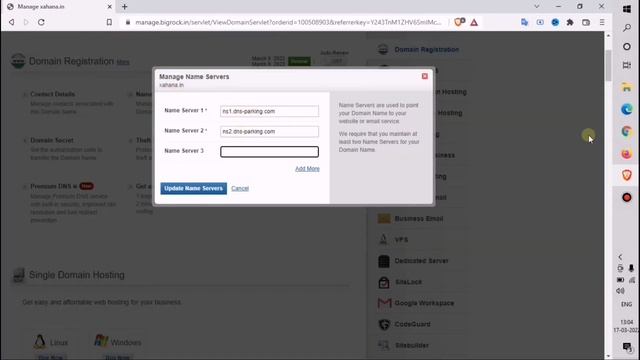Open Domain Registration in sidebar
The width and height of the screenshot is (640, 360).
pos(427,49)
